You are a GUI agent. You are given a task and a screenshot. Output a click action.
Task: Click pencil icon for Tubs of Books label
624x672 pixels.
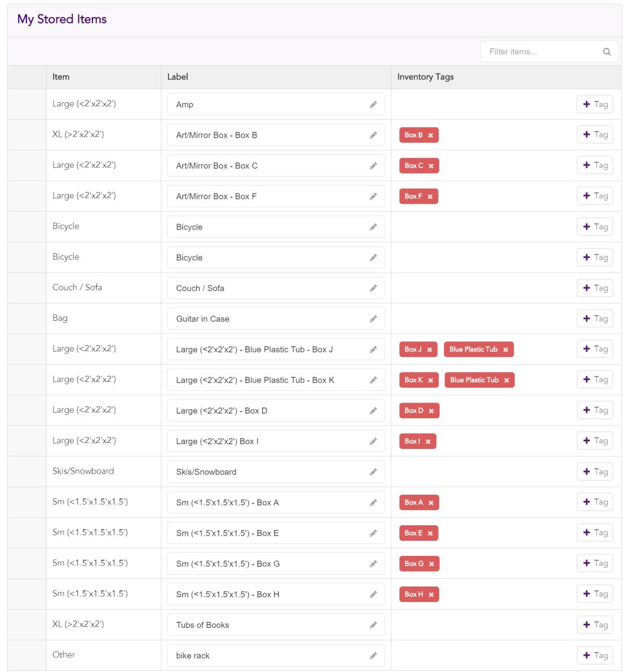[x=373, y=625]
